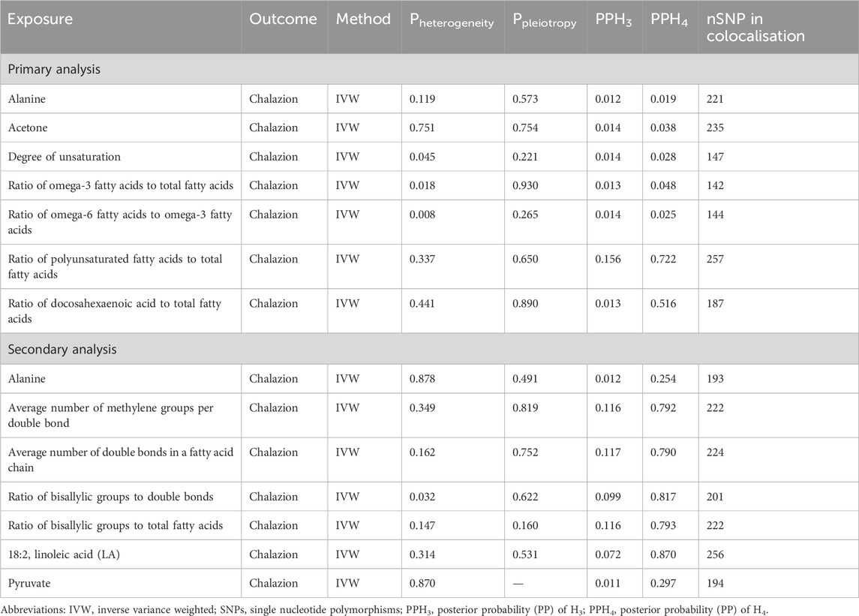This screenshot has width=859, height=616.
Task: Click PPH4 value 0.722
Action: pos(663,259)
